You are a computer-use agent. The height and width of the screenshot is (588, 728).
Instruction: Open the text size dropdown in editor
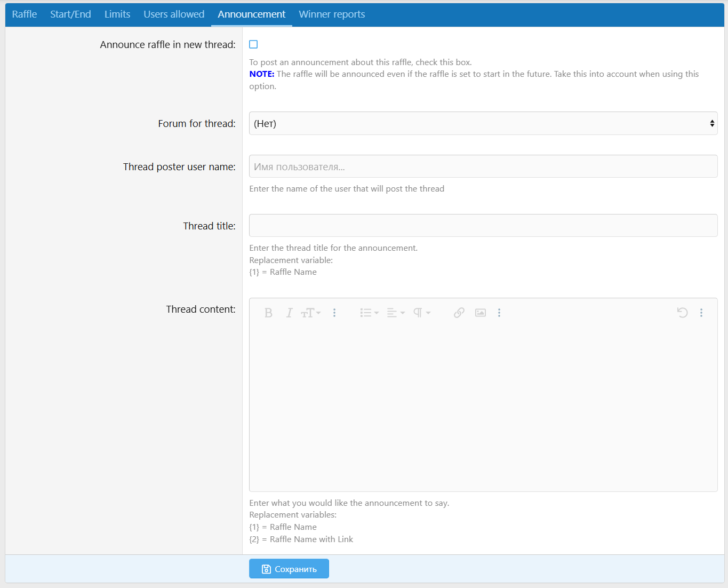tap(310, 313)
